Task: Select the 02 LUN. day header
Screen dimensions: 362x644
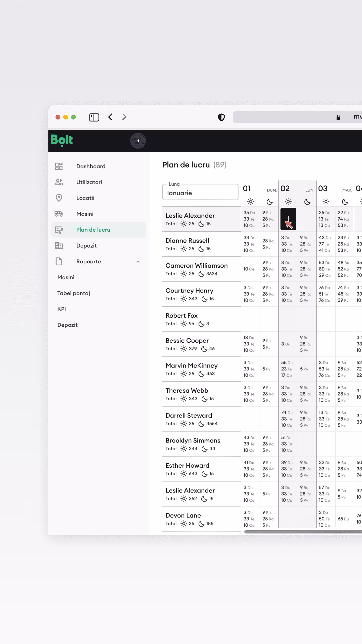Action: tap(297, 189)
